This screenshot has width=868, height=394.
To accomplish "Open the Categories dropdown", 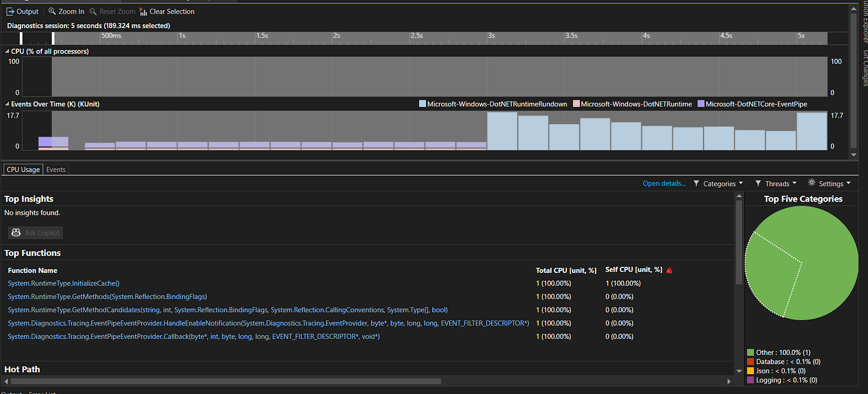I will (x=718, y=183).
